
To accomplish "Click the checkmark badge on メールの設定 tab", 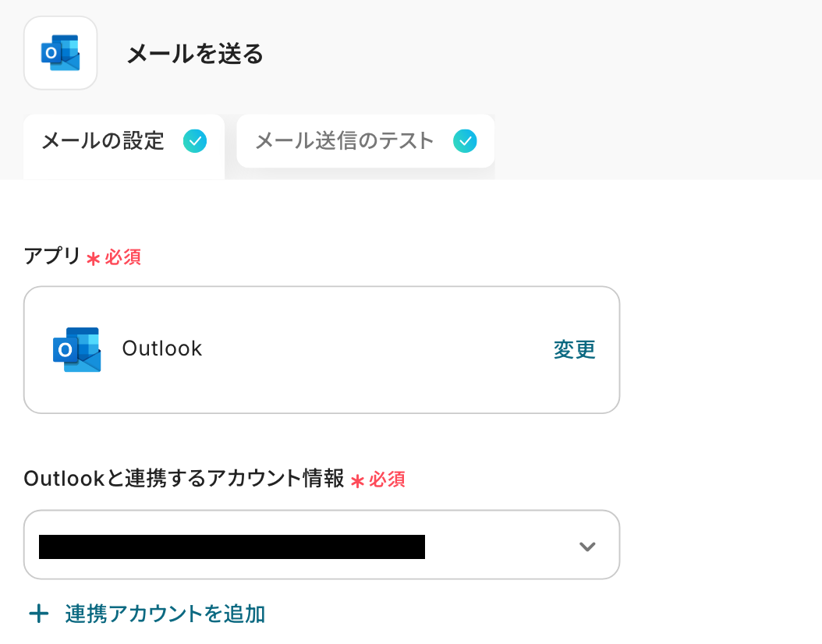I will pyautogui.click(x=195, y=141).
